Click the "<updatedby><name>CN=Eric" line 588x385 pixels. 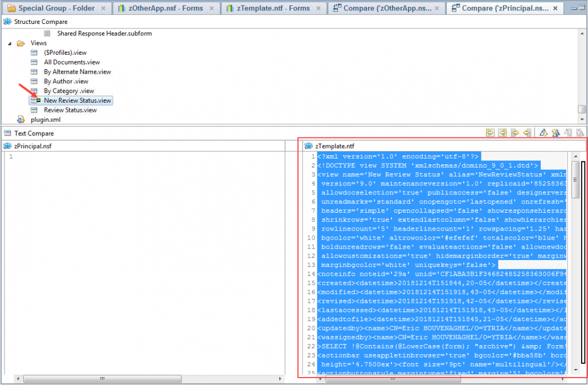click(x=442, y=329)
